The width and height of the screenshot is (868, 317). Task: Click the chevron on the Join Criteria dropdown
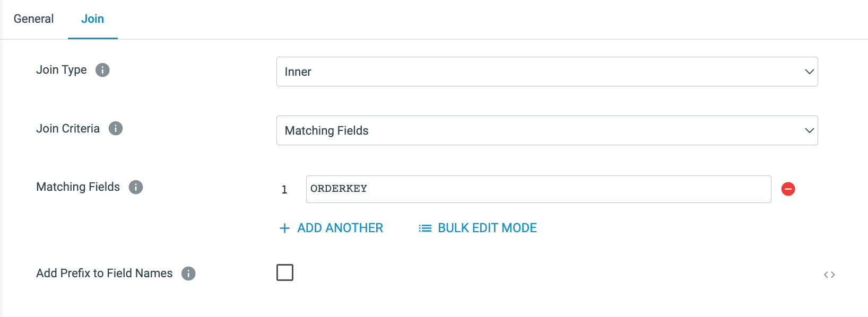pos(809,130)
